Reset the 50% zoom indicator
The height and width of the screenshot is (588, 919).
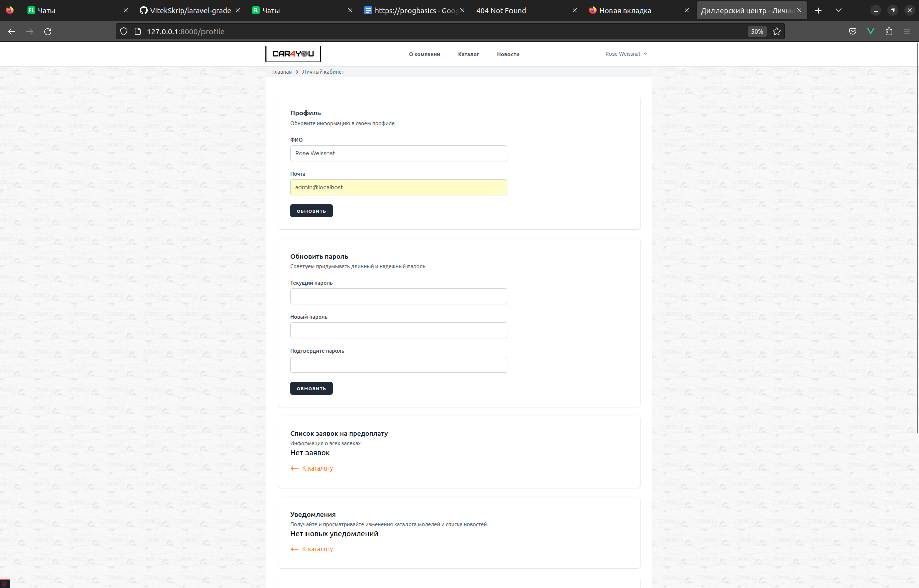757,31
